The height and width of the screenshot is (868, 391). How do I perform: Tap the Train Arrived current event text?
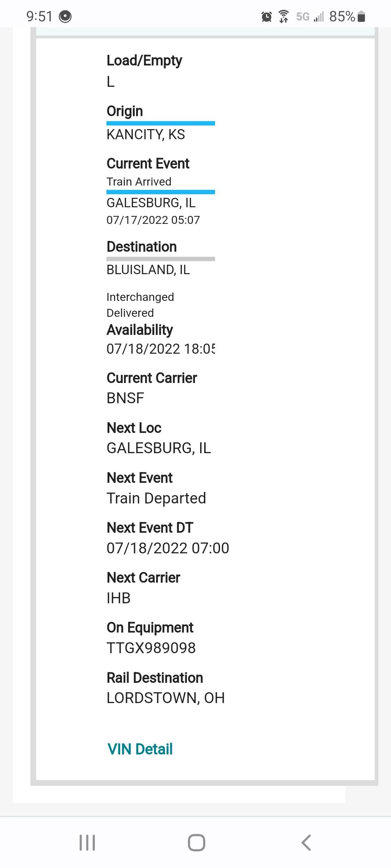coord(139,182)
